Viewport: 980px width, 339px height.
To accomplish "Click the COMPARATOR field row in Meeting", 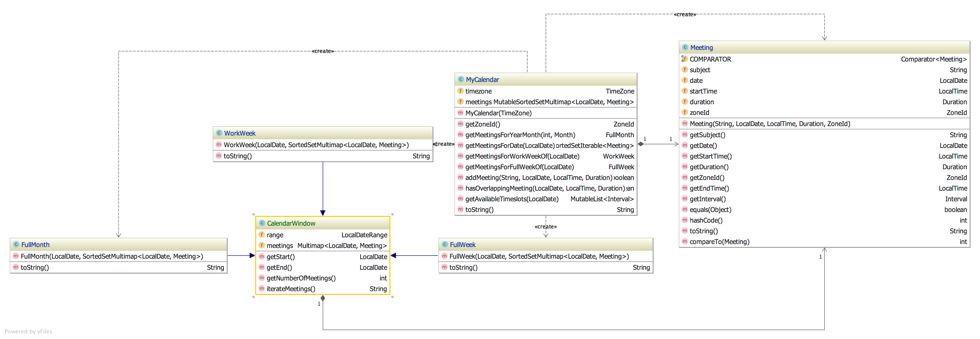I will [824, 59].
